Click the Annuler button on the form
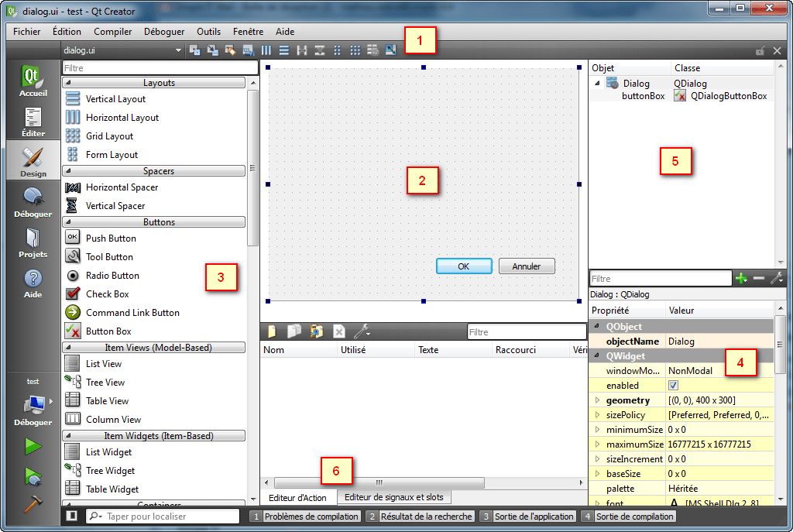Image resolution: width=793 pixels, height=532 pixels. point(527,266)
